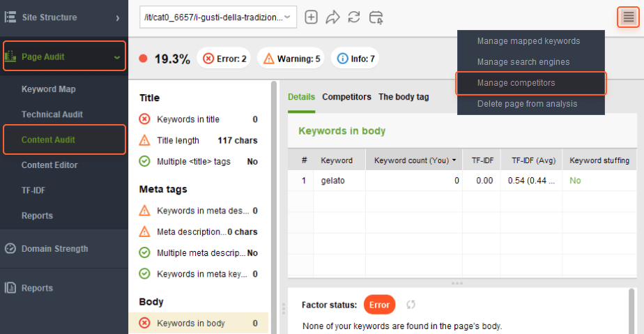Click the description panel scrollbar
The height and width of the screenshot is (334, 644).
631,311
